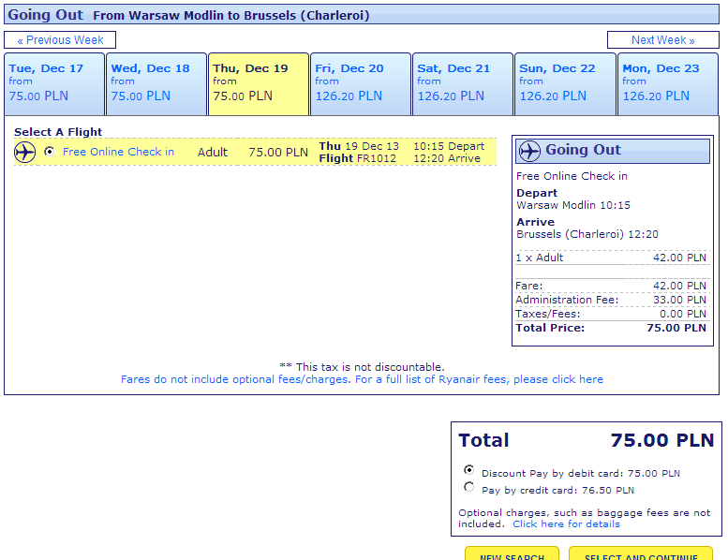Click the Free Online Check in fare link

[x=118, y=152]
